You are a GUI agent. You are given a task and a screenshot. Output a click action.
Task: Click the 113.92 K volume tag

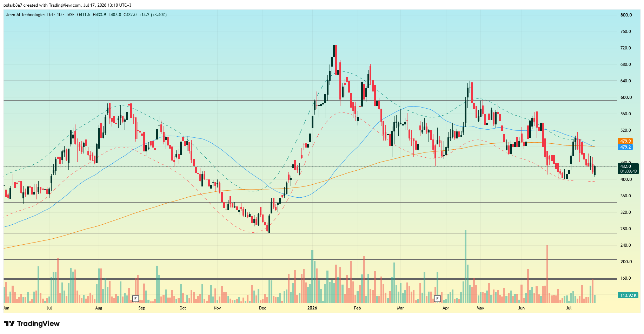[x=628, y=295]
